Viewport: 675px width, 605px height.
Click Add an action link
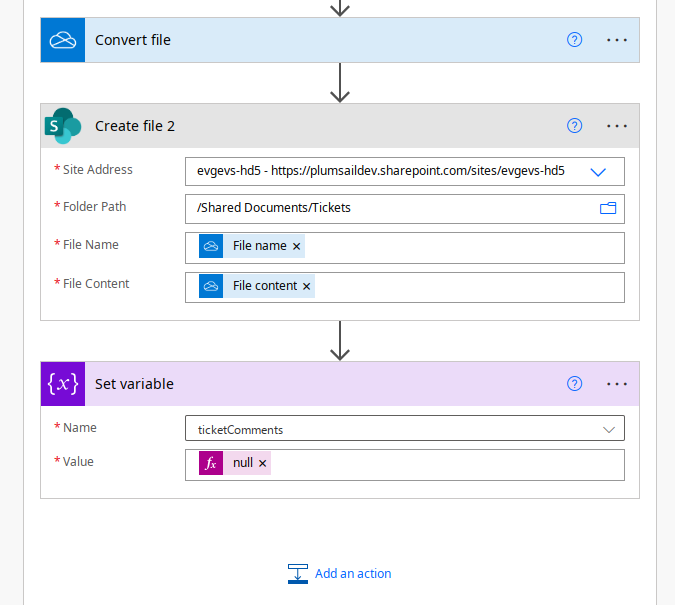[340, 573]
